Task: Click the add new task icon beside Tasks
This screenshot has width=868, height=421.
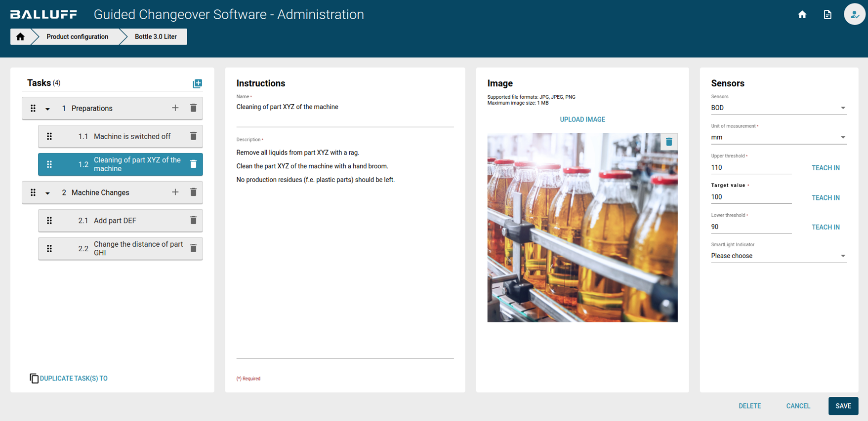Action: pos(197,83)
